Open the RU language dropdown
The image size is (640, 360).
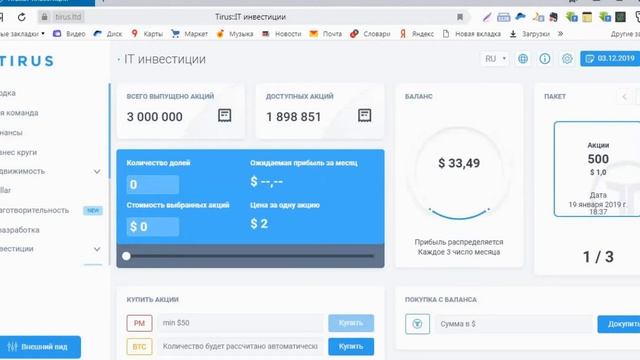(x=495, y=59)
